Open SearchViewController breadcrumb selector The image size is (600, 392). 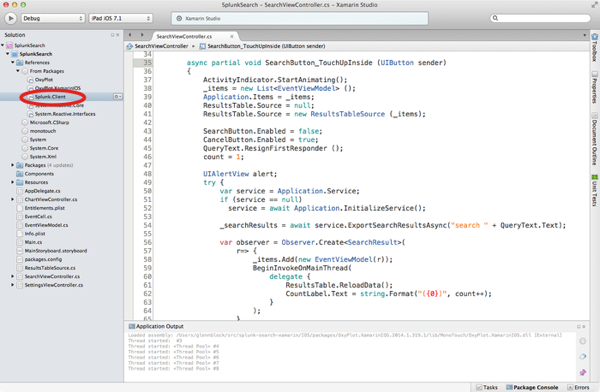[158, 46]
